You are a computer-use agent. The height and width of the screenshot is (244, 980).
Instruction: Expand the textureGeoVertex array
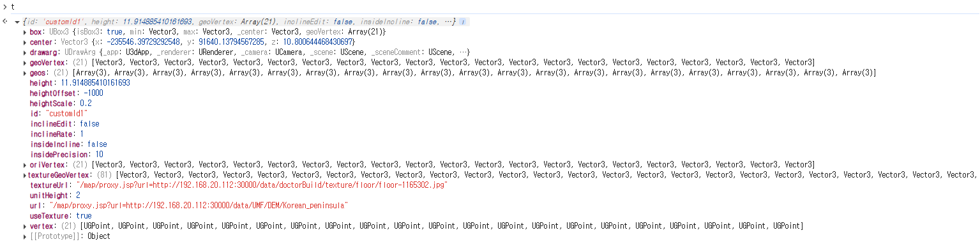point(25,175)
